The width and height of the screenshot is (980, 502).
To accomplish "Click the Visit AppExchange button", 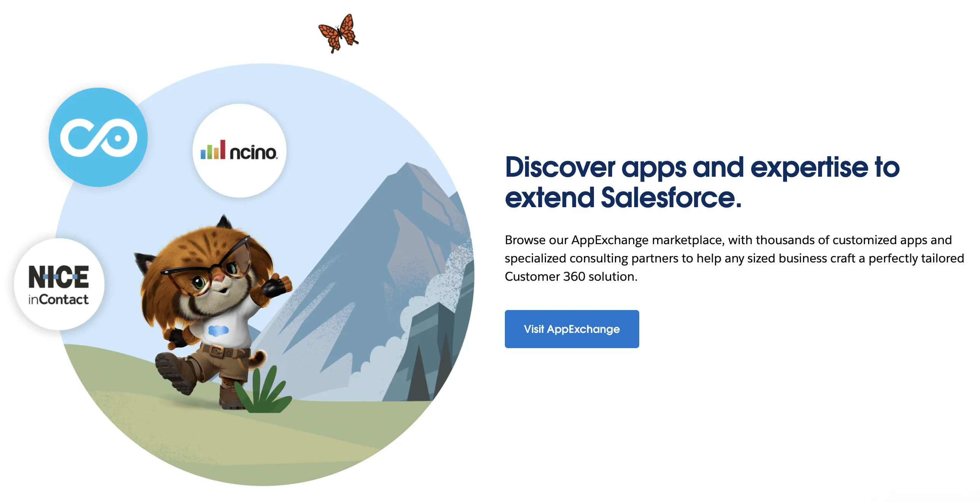I will click(571, 329).
